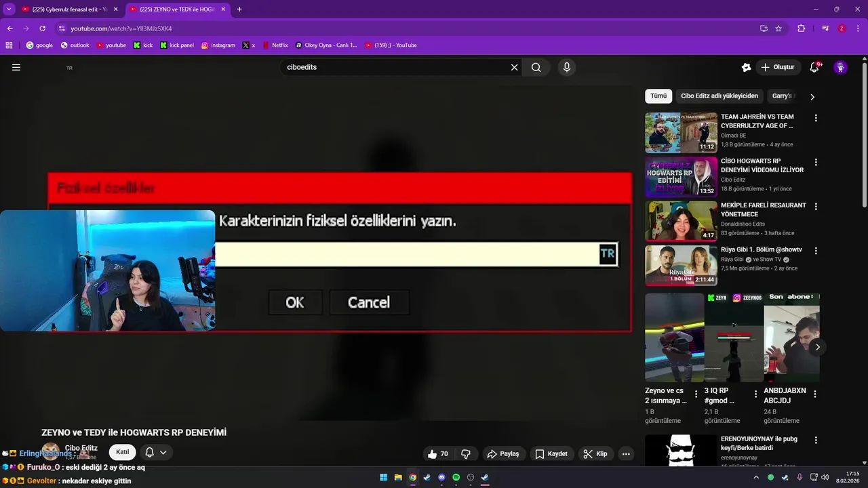
Task: Click Cancel in the Fiziksel özellikler dialog
Action: (369, 302)
